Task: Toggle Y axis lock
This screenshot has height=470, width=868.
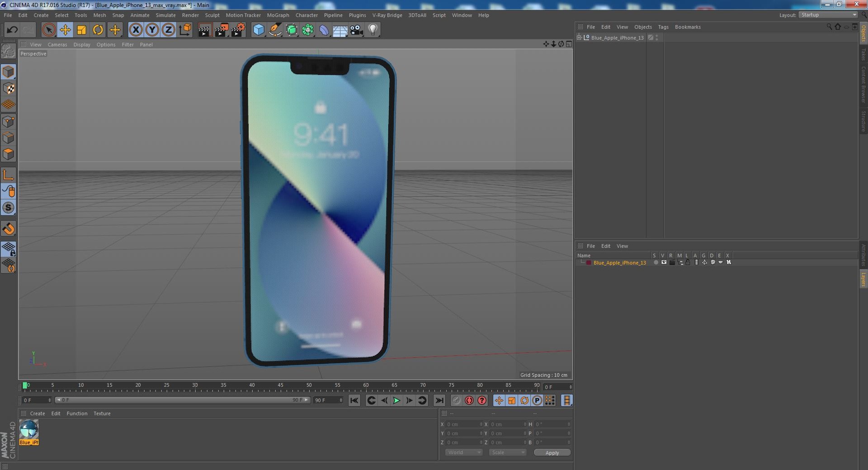Action: click(x=152, y=30)
